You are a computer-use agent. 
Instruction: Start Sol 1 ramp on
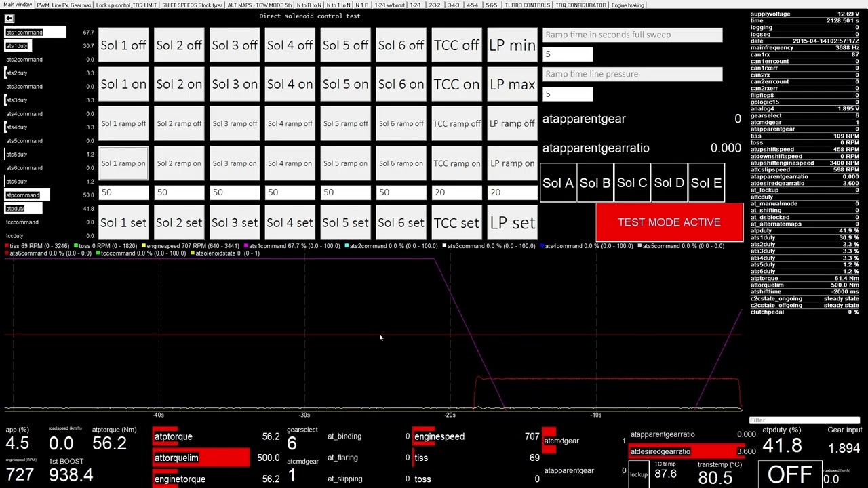[x=123, y=163]
